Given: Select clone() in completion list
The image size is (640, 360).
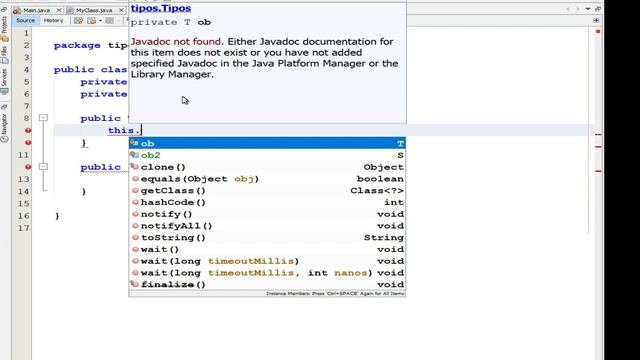Looking at the screenshot, I should [267, 167].
